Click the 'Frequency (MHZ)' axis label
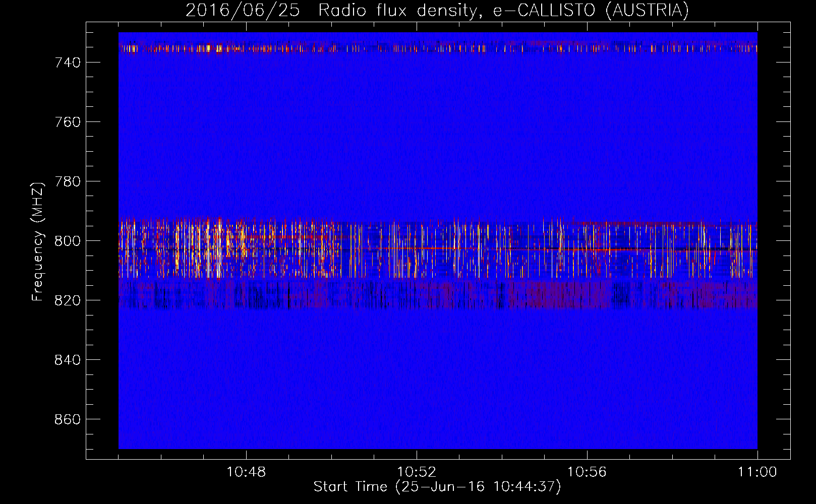The image size is (816, 504). point(38,241)
